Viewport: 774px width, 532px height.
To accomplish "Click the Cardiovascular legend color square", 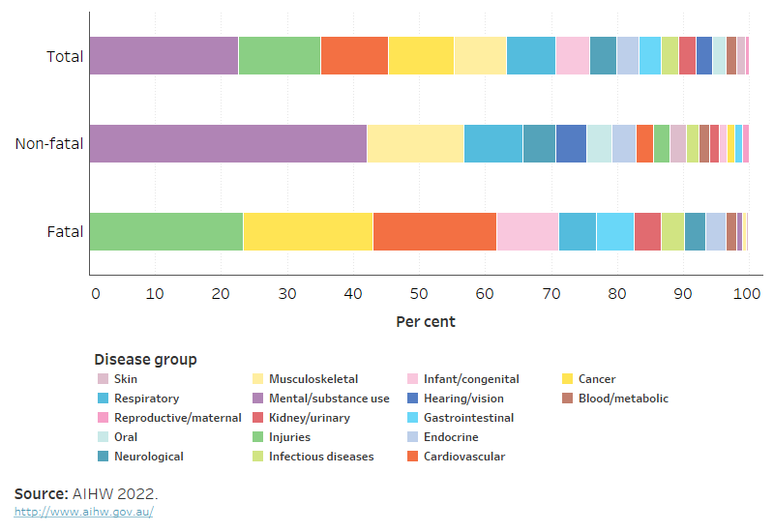I will [x=414, y=457].
